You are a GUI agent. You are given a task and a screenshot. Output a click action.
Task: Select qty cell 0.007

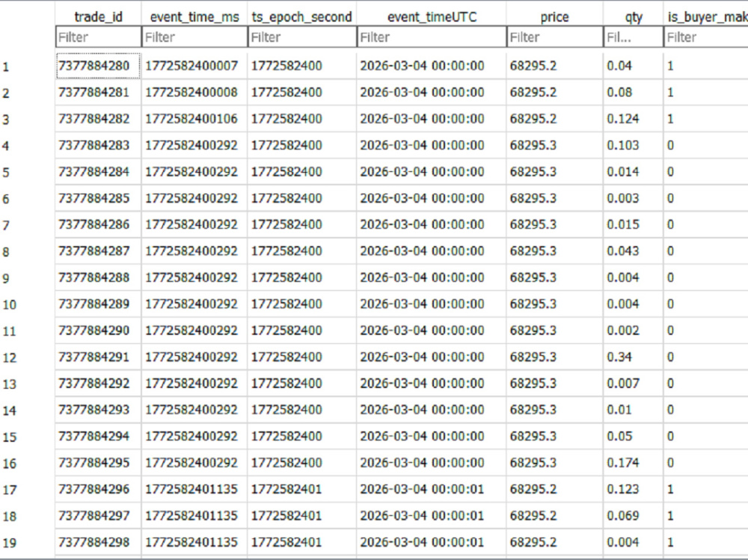[634, 384]
